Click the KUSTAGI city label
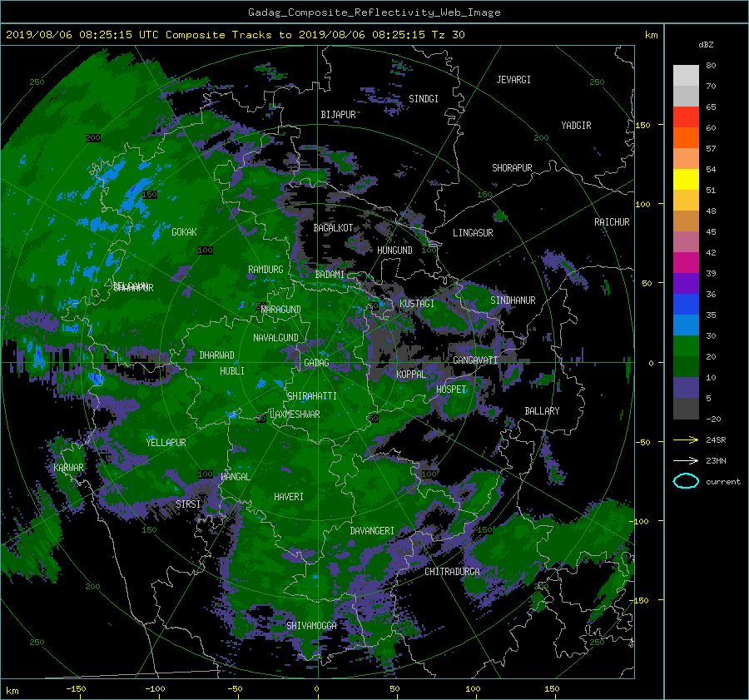Image resolution: width=749 pixels, height=700 pixels. tap(417, 304)
